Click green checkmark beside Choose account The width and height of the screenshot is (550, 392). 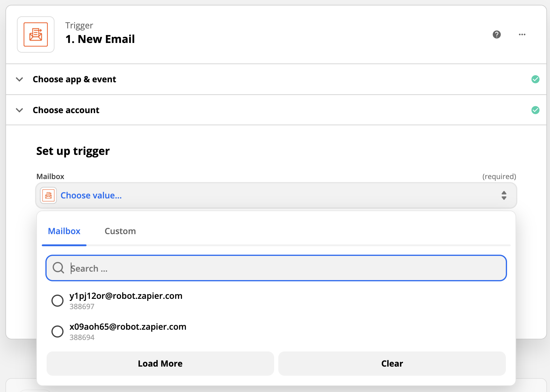(x=535, y=110)
